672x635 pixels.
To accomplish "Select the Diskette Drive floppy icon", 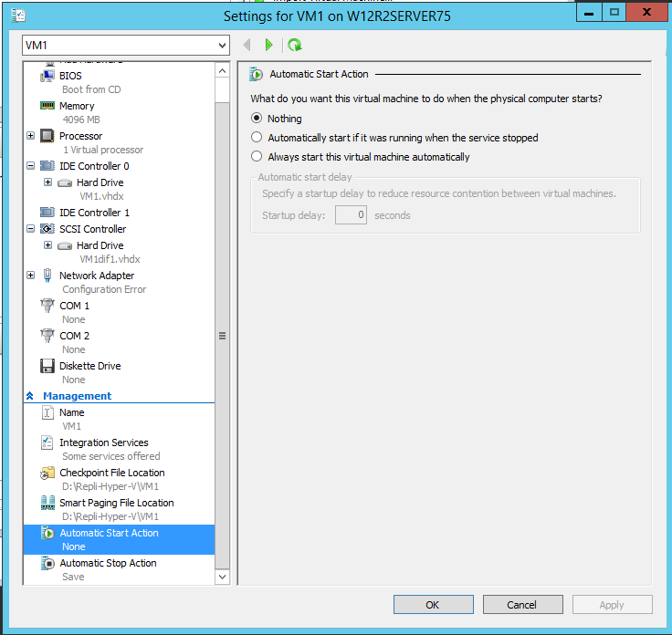I will pyautogui.click(x=47, y=366).
